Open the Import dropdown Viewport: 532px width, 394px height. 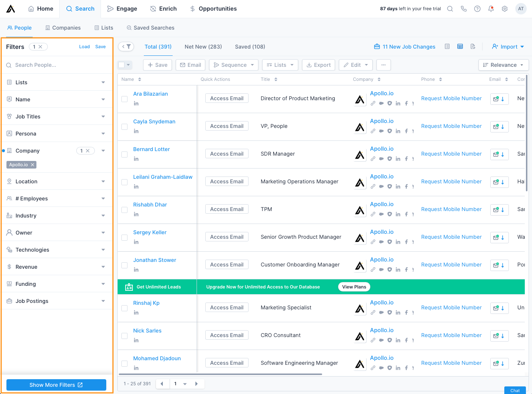(508, 47)
